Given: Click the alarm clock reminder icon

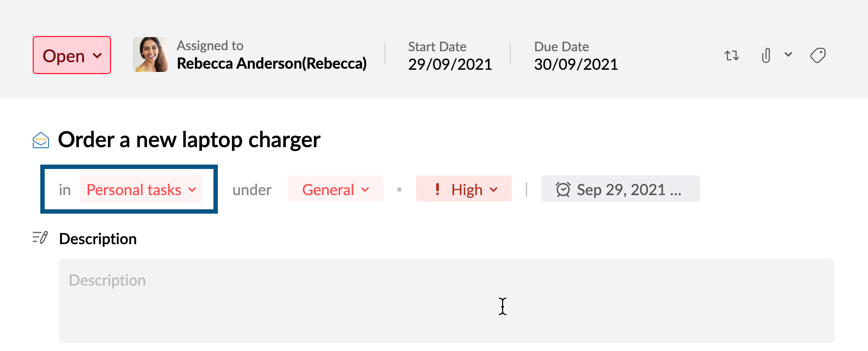Looking at the screenshot, I should (563, 190).
